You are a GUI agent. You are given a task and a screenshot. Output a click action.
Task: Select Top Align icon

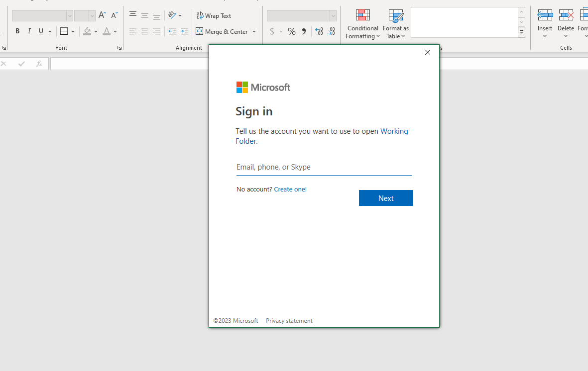pyautogui.click(x=133, y=15)
